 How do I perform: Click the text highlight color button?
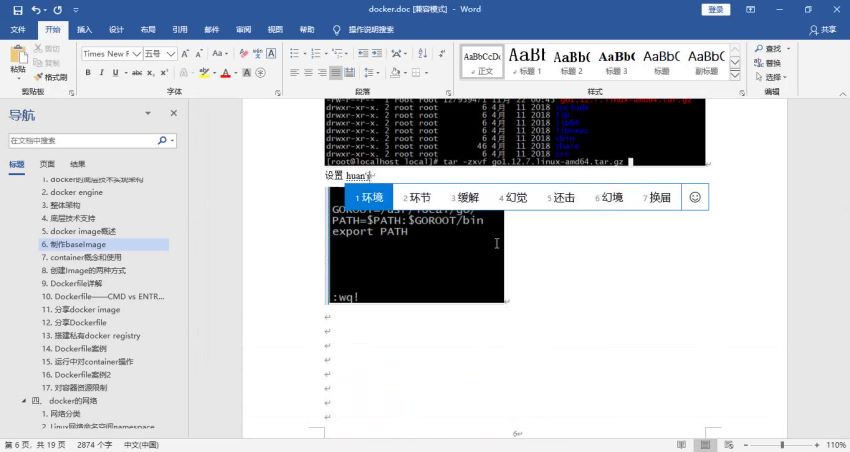coord(203,73)
